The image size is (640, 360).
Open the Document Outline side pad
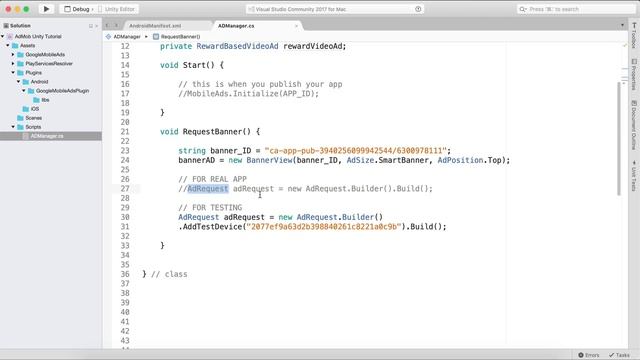634,125
